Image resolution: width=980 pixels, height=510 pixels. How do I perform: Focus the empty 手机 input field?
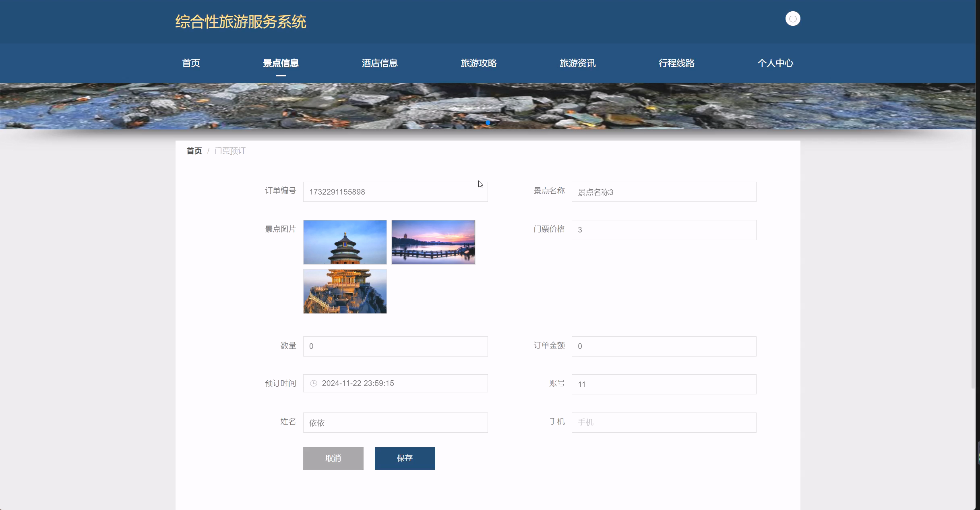point(664,423)
